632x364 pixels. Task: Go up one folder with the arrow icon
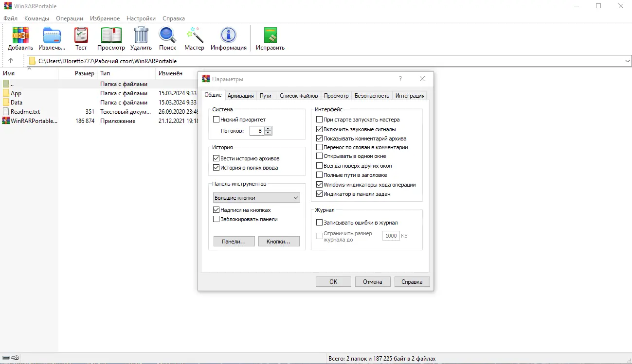click(11, 61)
